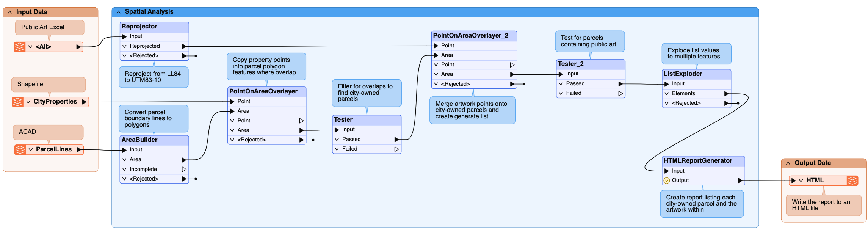Select the PointOnAreaOverlayer_2 transformer header

pos(474,36)
